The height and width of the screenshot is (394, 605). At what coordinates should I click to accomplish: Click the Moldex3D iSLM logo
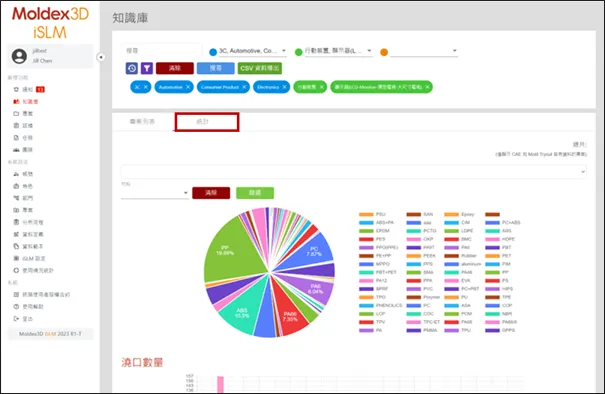click(x=50, y=23)
